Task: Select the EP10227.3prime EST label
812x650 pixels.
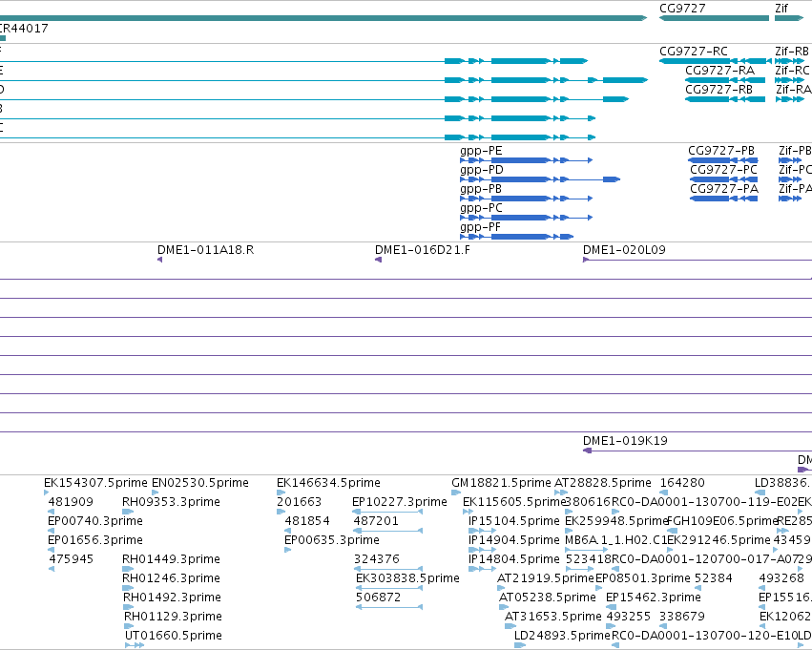Action: coord(399,502)
